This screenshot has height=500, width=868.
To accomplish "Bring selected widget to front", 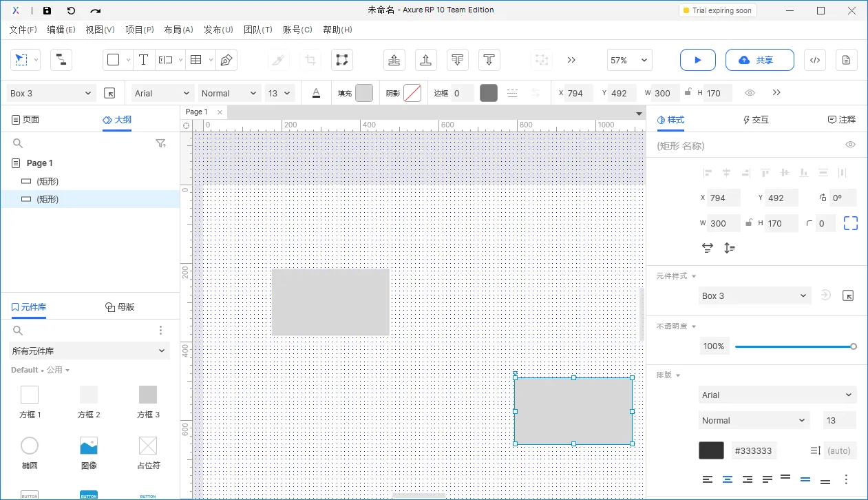I will 394,60.
